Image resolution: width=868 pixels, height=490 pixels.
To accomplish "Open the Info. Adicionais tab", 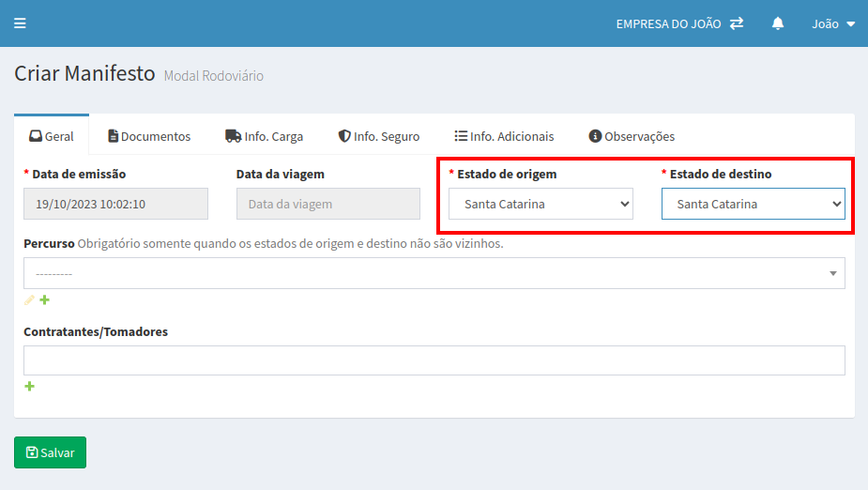I will coord(504,136).
